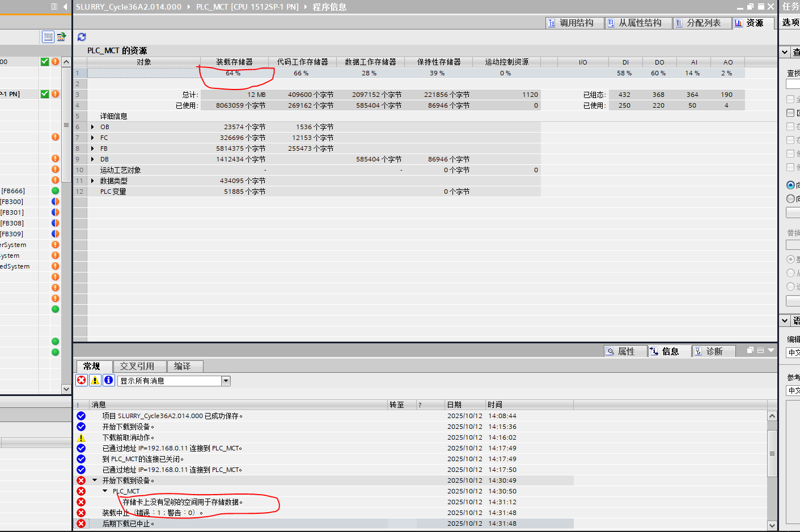Click the orange status icon beside erSystem
Screen dimensions: 800x532
coord(55,245)
